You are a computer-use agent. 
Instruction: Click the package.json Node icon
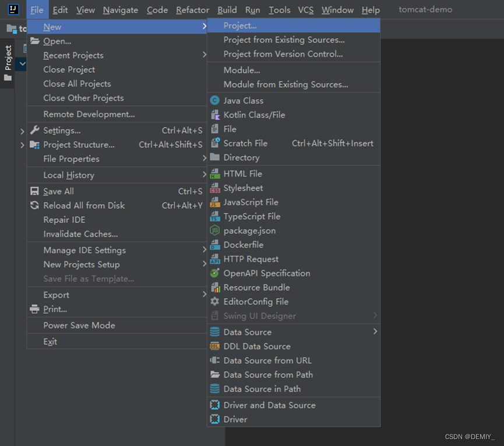(x=215, y=230)
